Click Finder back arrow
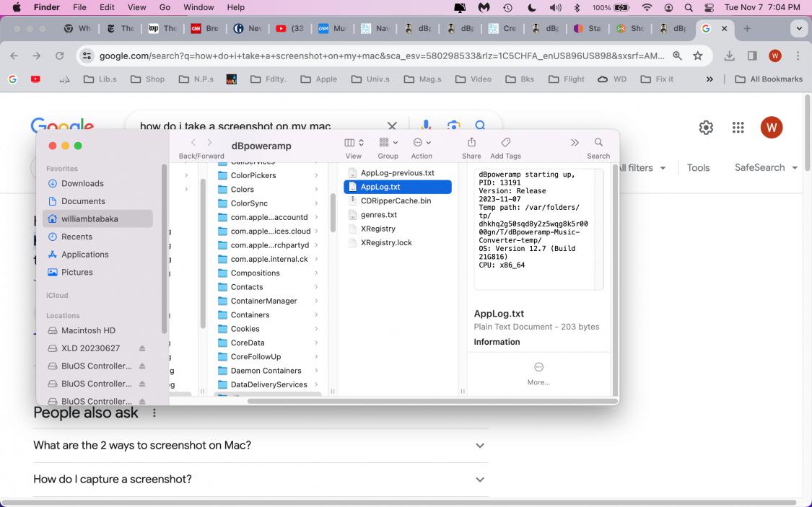812x507 pixels. [193, 143]
